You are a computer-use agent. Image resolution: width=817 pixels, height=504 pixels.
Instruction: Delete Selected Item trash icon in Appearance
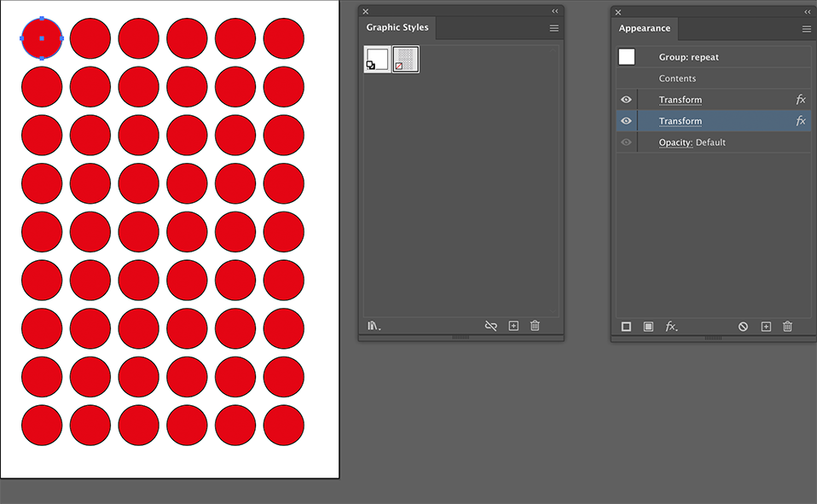point(787,327)
